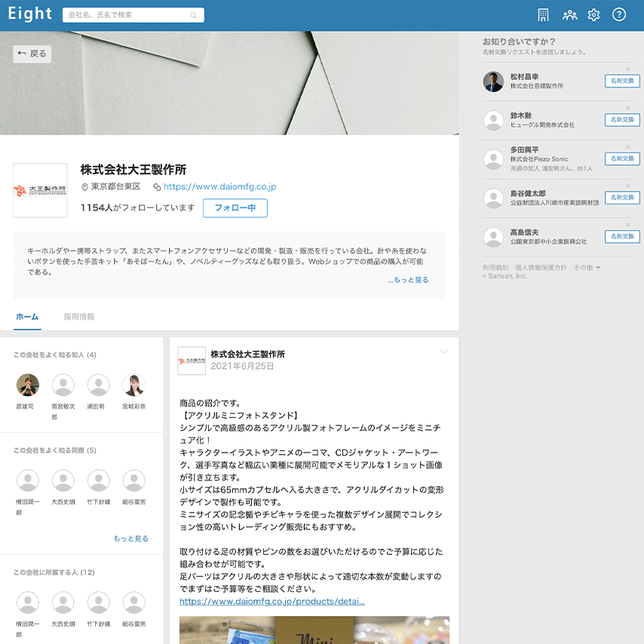
Task: Focus the 会社名、氏名で検索 search field
Action: point(133,15)
